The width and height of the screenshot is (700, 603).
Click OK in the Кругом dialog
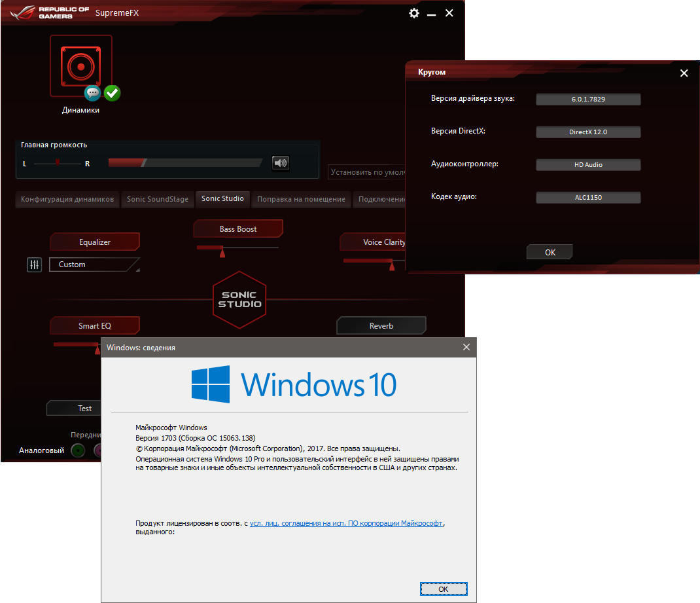(550, 252)
